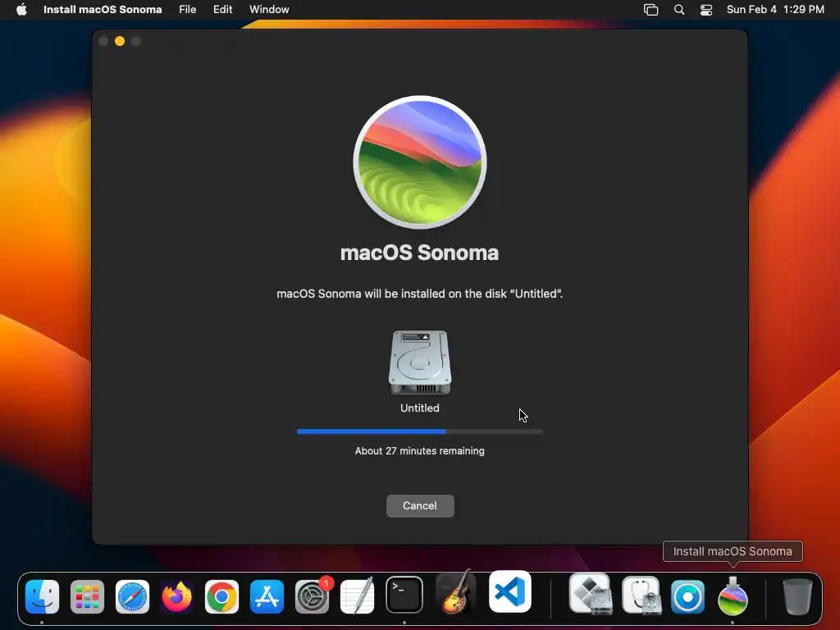
Task: Open the File menu
Action: click(x=188, y=9)
